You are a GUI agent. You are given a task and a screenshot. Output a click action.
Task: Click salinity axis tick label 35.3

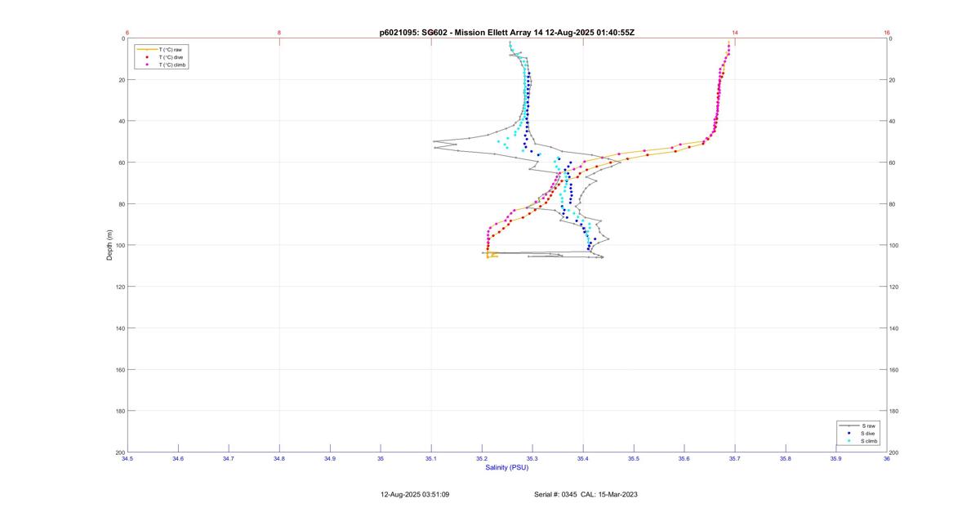(532, 459)
